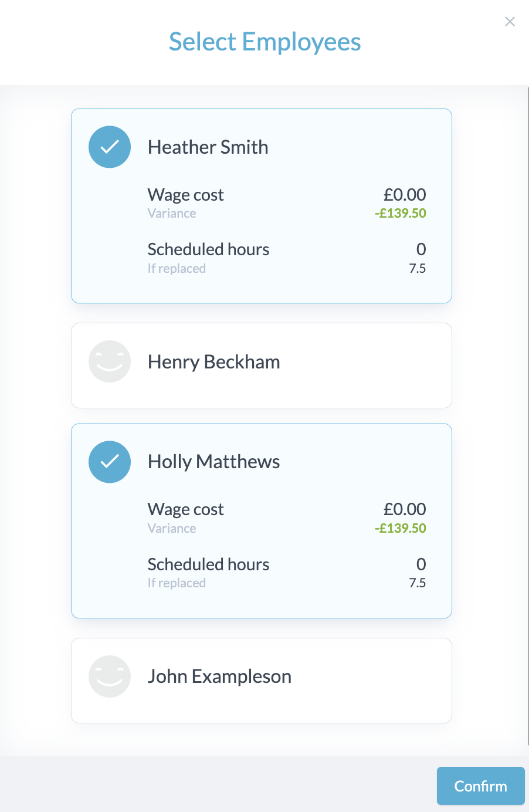The width and height of the screenshot is (529, 812).
Task: Click Scheduled hours label under Heather Smith
Action: pyautogui.click(x=208, y=249)
